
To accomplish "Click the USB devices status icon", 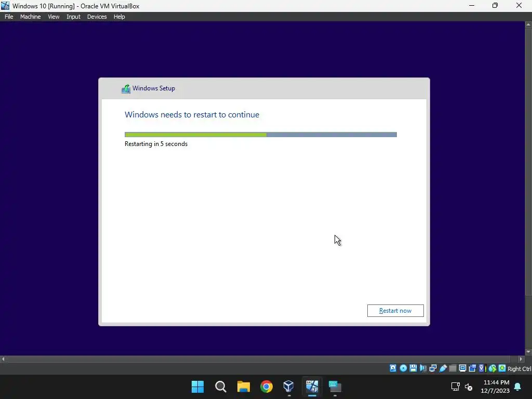I will [x=443, y=368].
